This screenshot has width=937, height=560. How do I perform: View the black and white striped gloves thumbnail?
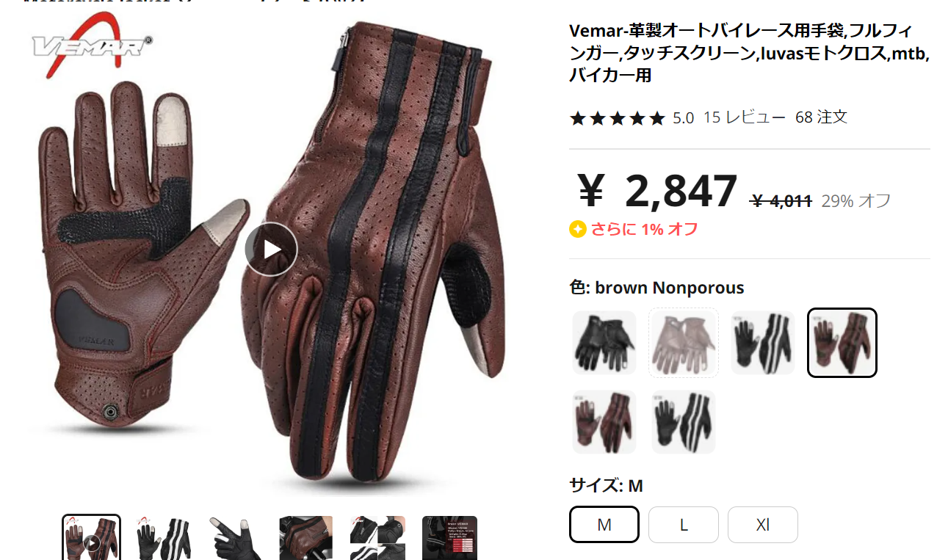(163, 538)
